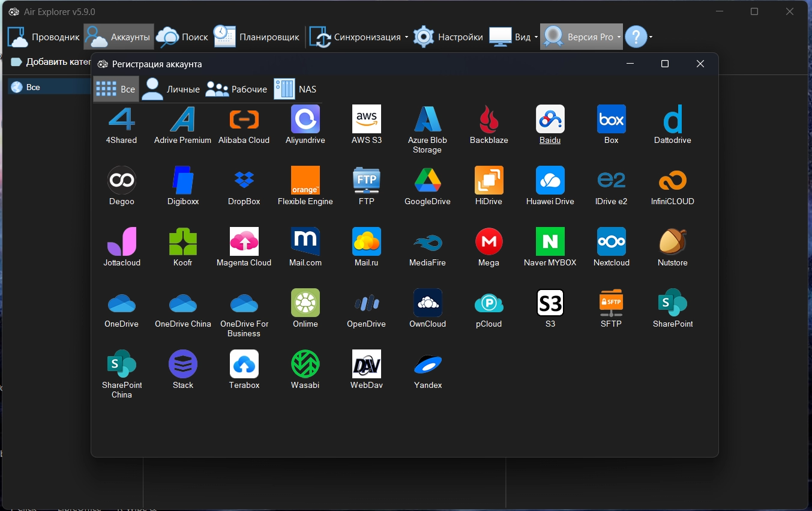Image resolution: width=812 pixels, height=511 pixels.
Task: Choose the SharePoint service icon
Action: [673, 303]
